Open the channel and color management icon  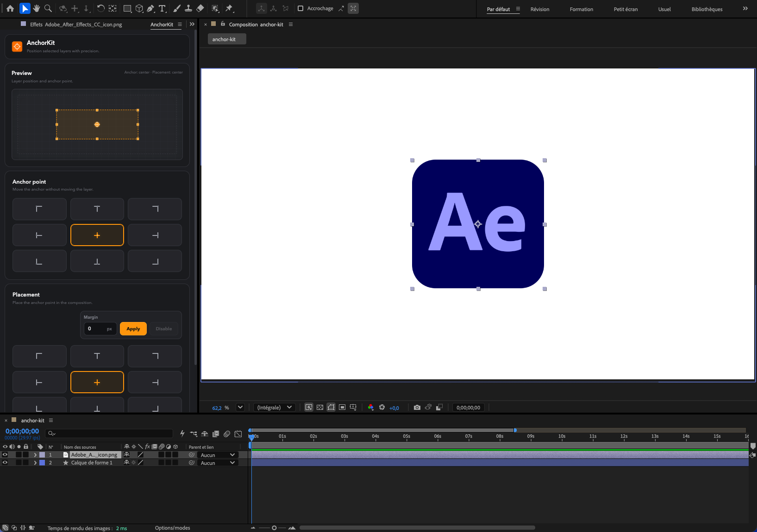371,408
